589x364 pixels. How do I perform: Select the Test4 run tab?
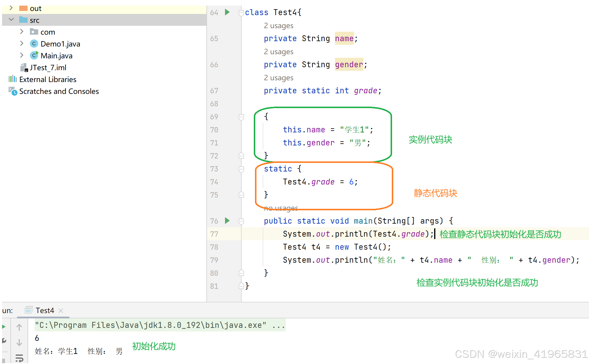(x=44, y=310)
